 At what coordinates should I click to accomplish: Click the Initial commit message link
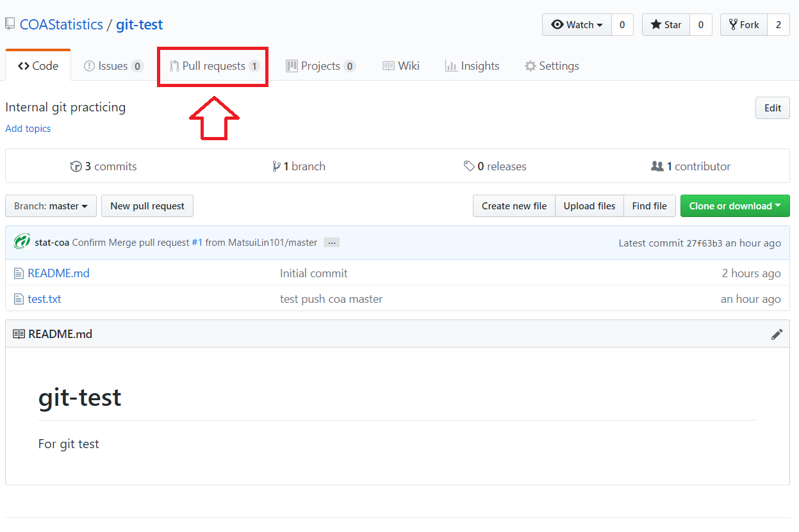tap(313, 273)
